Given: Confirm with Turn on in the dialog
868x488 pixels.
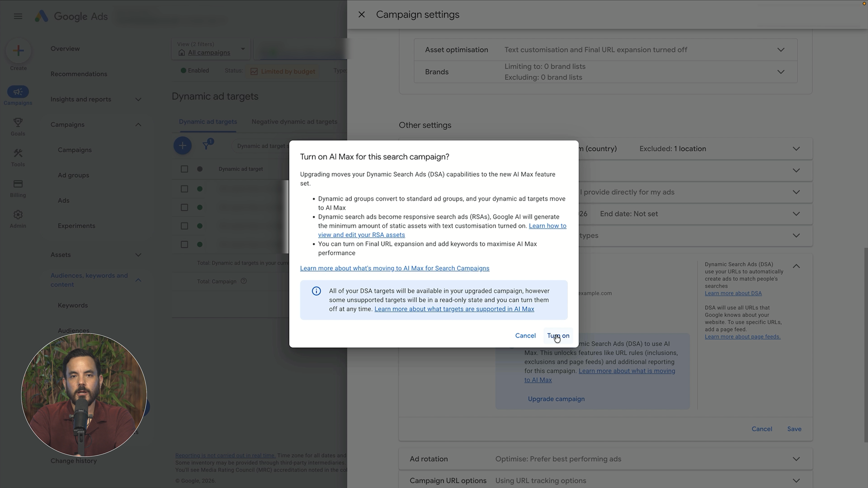Looking at the screenshot, I should coord(558,336).
